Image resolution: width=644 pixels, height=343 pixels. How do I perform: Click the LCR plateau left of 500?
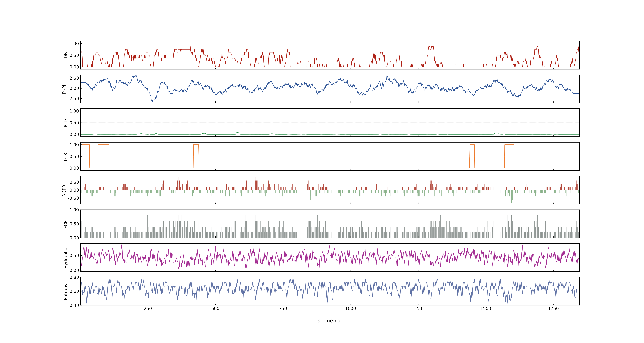coord(196,145)
